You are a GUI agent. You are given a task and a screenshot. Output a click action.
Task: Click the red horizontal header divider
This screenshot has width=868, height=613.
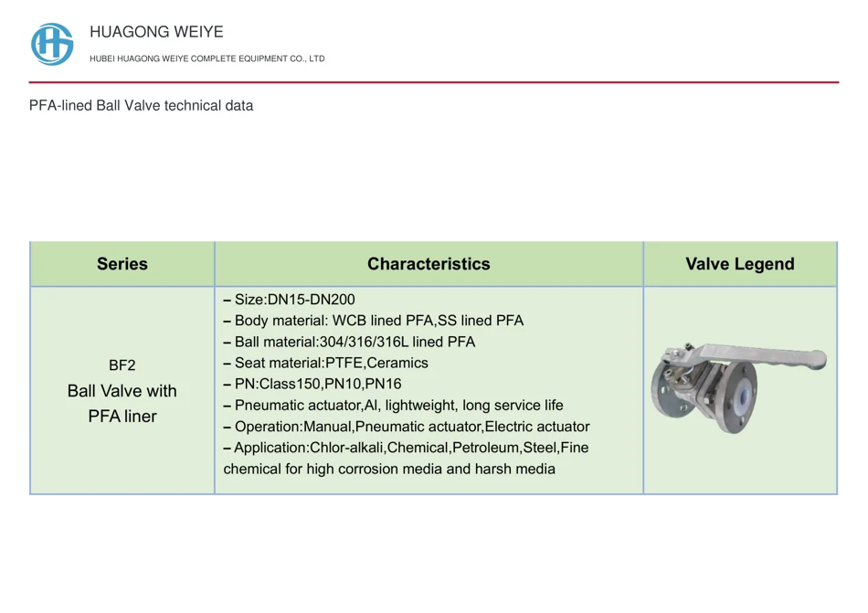click(x=434, y=82)
